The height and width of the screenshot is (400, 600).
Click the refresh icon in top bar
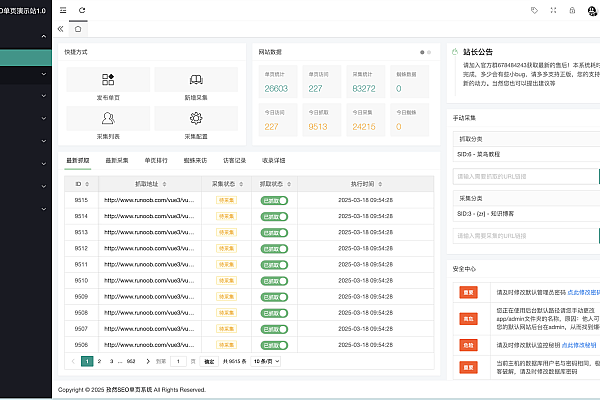(x=82, y=10)
